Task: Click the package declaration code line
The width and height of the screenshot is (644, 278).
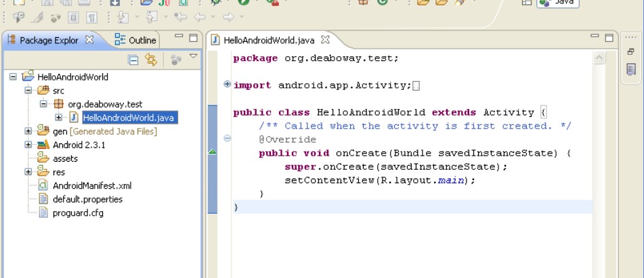Action: click(x=316, y=58)
